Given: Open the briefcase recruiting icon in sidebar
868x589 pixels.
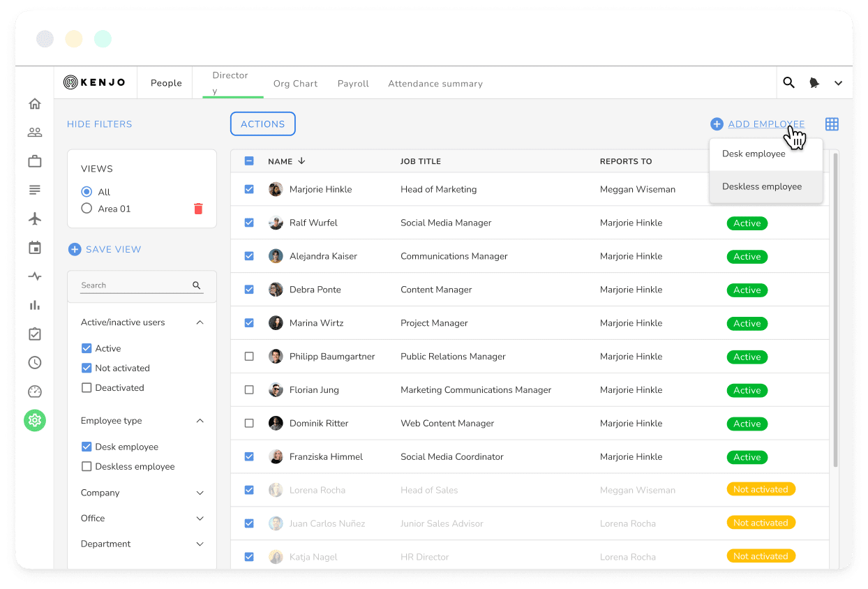Looking at the screenshot, I should 35,161.
